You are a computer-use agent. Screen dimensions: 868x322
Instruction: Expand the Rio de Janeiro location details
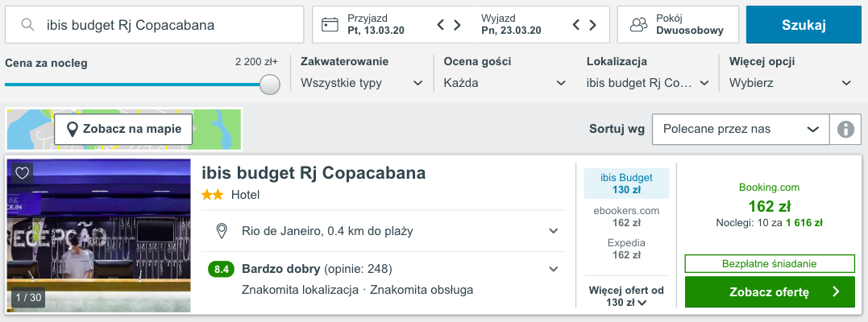point(553,231)
